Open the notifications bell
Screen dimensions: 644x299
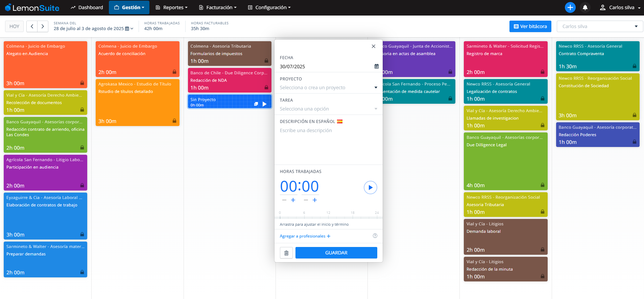(585, 7)
